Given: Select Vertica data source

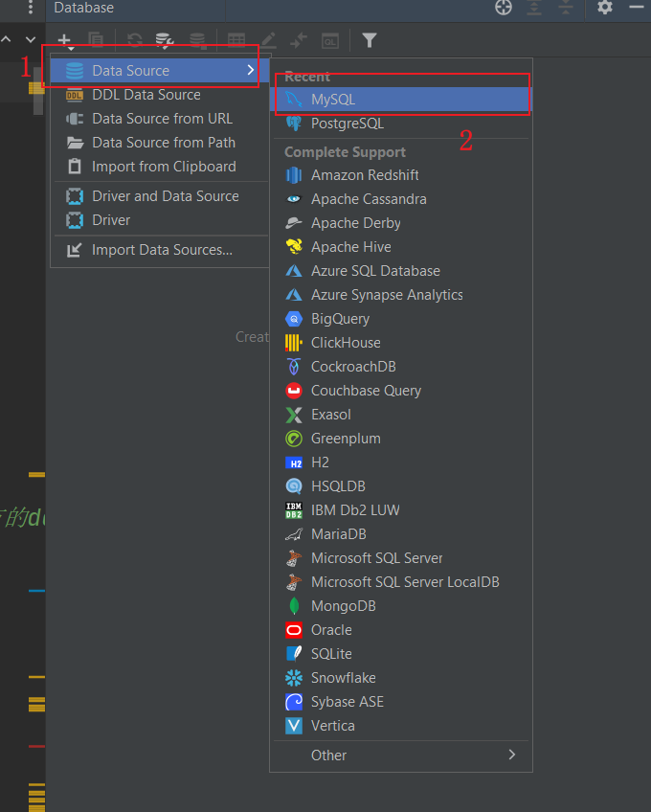Looking at the screenshot, I should [x=401, y=726].
